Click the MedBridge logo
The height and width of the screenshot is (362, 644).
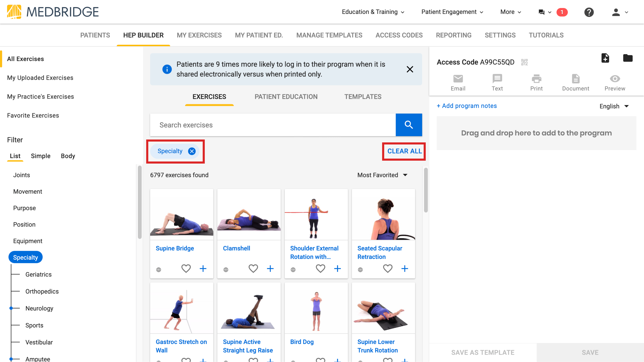pyautogui.click(x=53, y=12)
